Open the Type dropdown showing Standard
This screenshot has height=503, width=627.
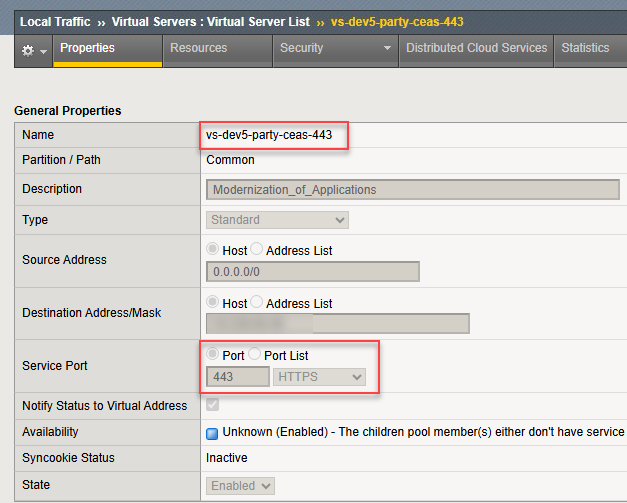[278, 220]
